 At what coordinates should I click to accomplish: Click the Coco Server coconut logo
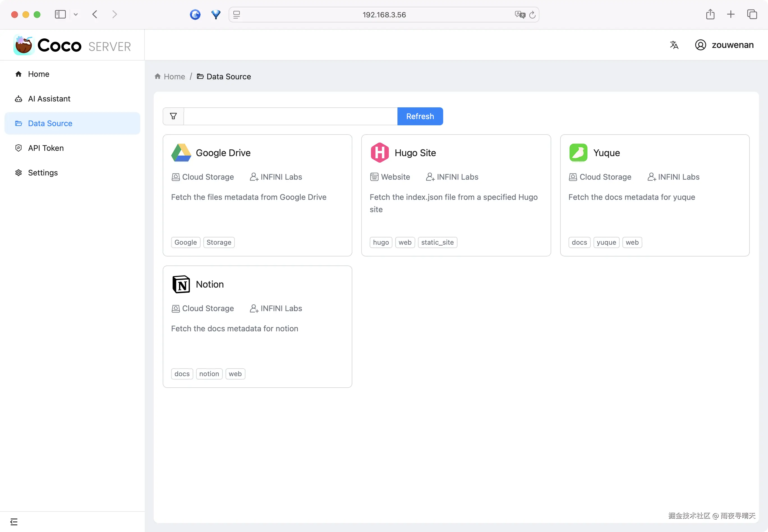pos(23,45)
